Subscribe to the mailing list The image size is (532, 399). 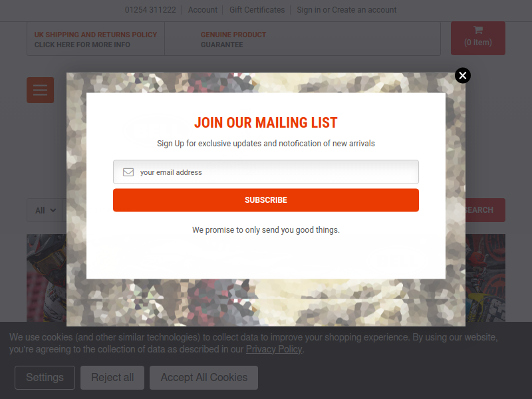(x=265, y=200)
